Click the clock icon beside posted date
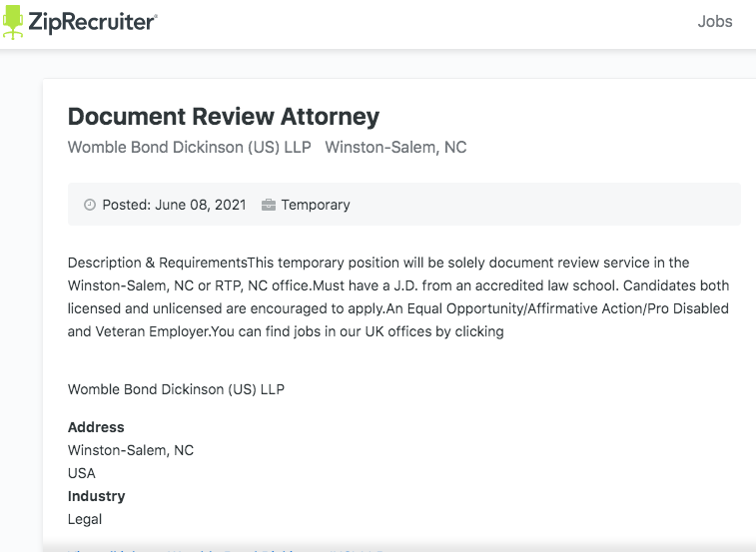Screen dimensions: 756x552 tap(90, 205)
